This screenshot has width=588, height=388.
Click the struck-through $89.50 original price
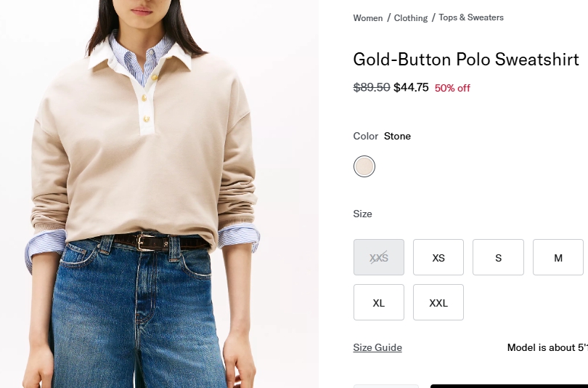(372, 87)
